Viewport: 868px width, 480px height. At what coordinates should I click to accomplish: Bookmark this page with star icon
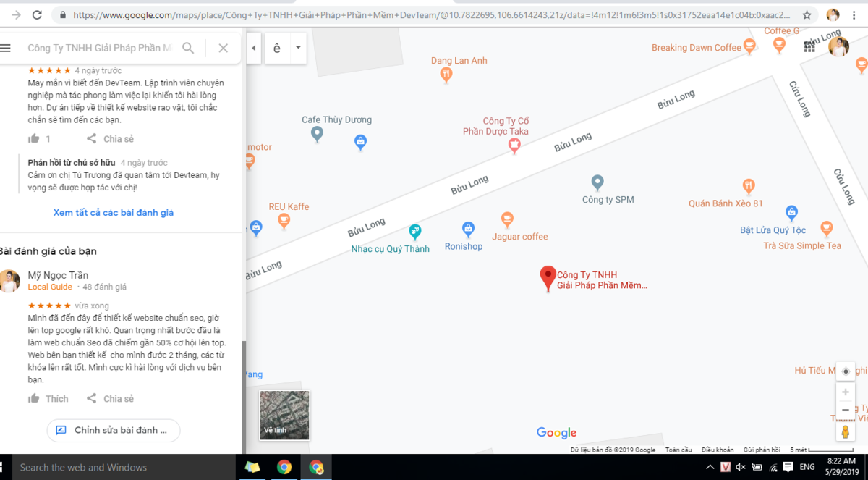click(807, 14)
